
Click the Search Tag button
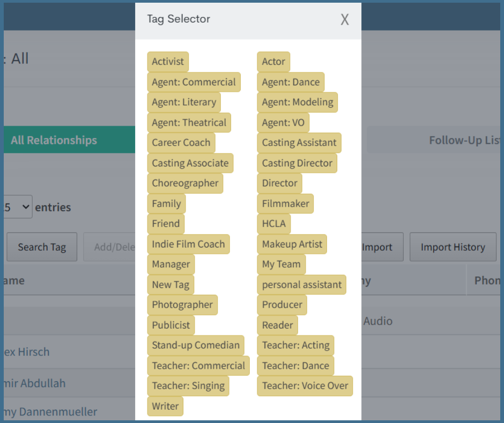point(42,247)
